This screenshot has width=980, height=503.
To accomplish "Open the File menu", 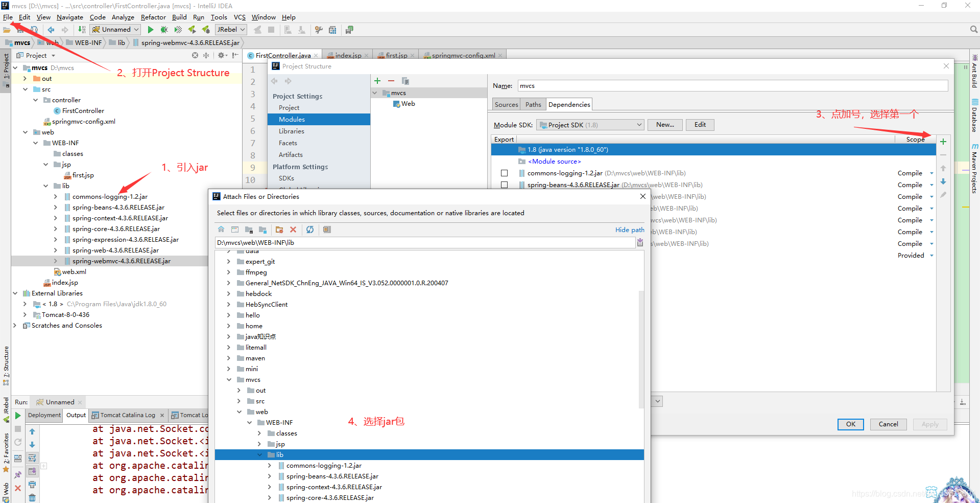I will point(8,17).
